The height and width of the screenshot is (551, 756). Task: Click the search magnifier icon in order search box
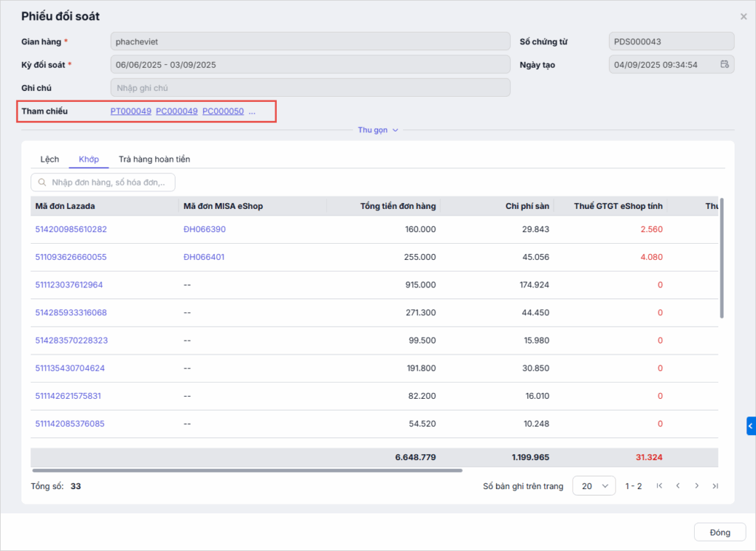(41, 182)
